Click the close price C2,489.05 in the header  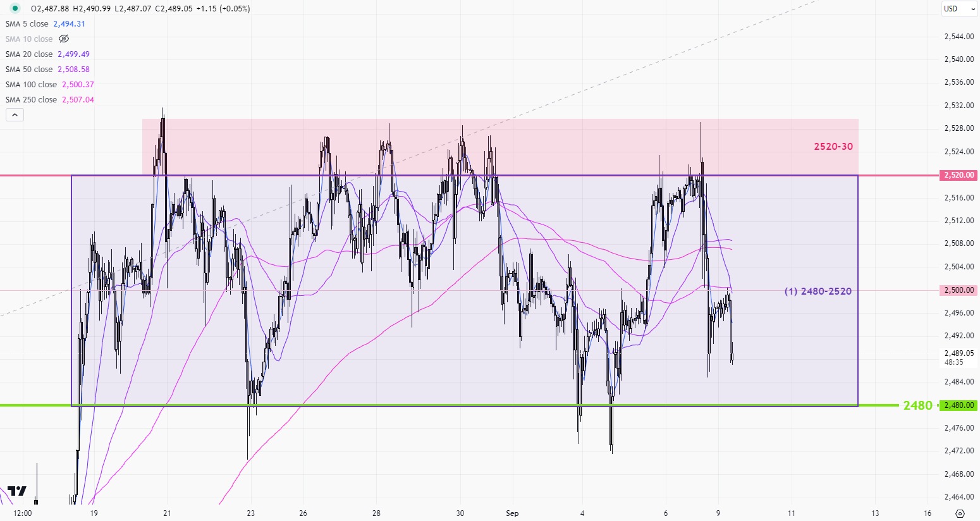point(175,9)
